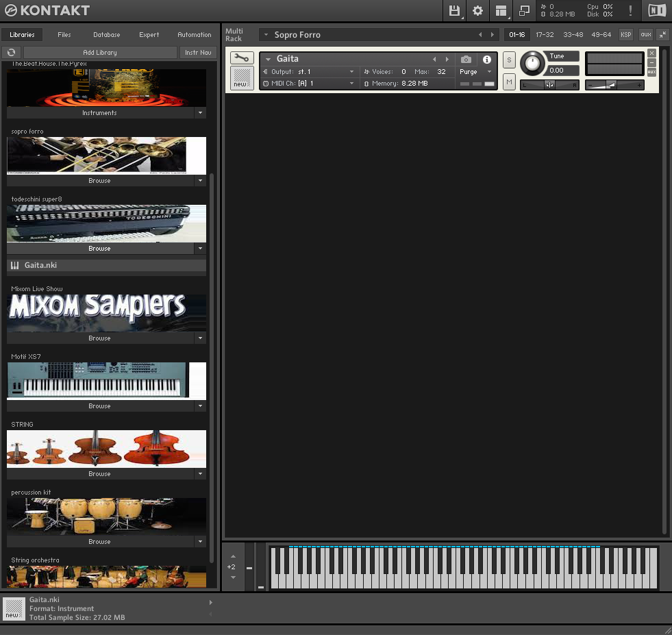Remove Gaita instrument with X button
The image size is (672, 635).
tap(651, 53)
